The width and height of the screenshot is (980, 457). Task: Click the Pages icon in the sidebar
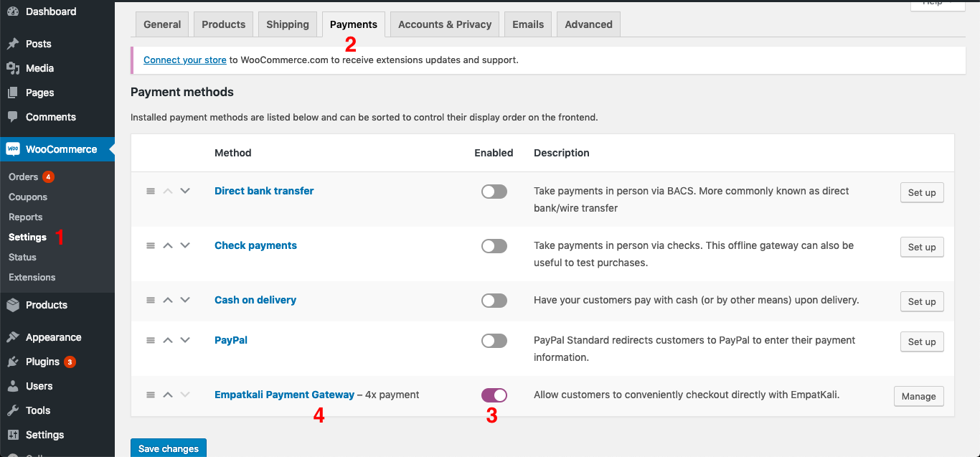[13, 93]
